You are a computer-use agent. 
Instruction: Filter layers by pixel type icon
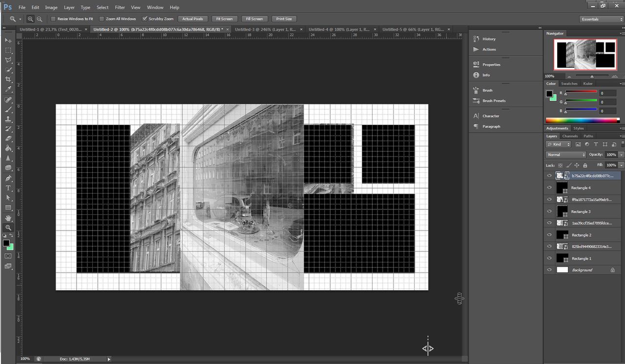(x=578, y=144)
